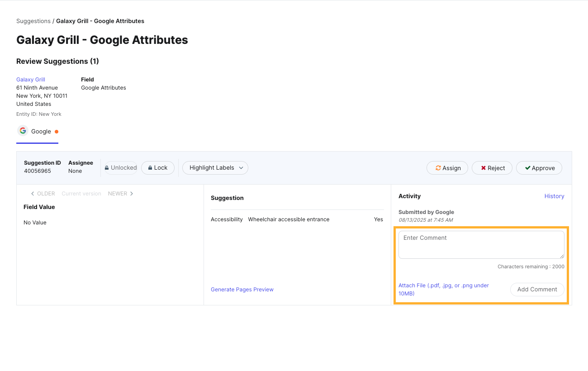Click into the Enter Comment text area

(481, 245)
